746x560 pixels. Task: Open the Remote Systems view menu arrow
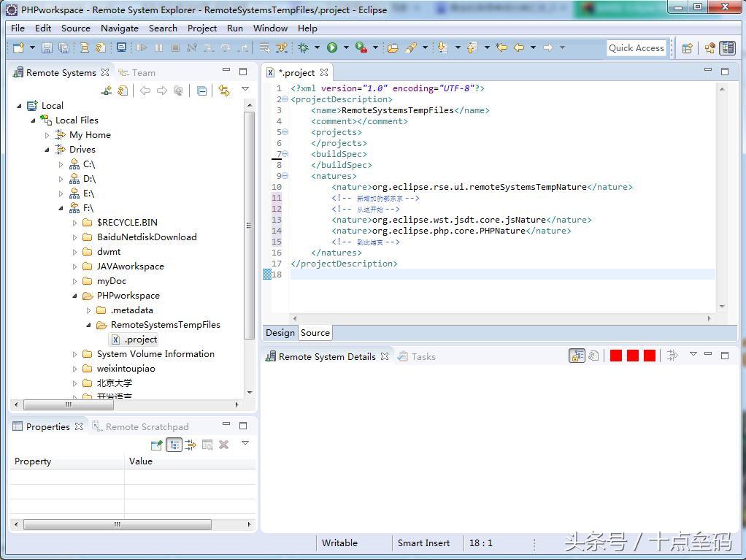[x=245, y=91]
